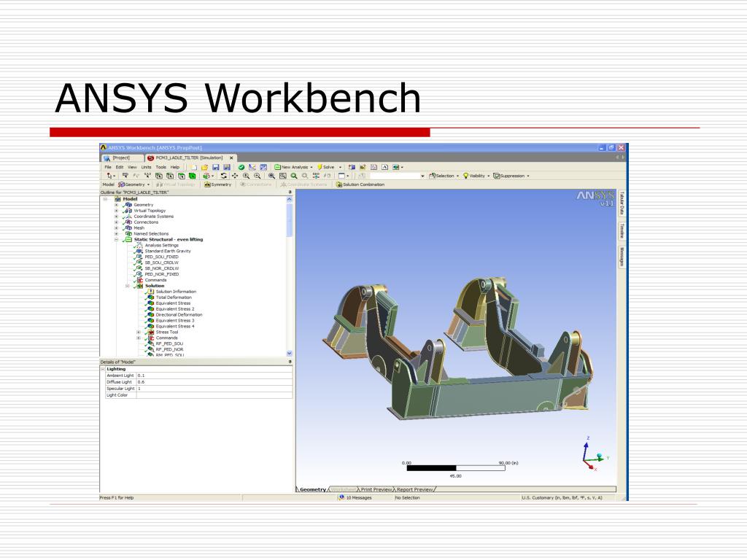Expand the Geometry tree node
The height and width of the screenshot is (560, 747).
(116, 205)
